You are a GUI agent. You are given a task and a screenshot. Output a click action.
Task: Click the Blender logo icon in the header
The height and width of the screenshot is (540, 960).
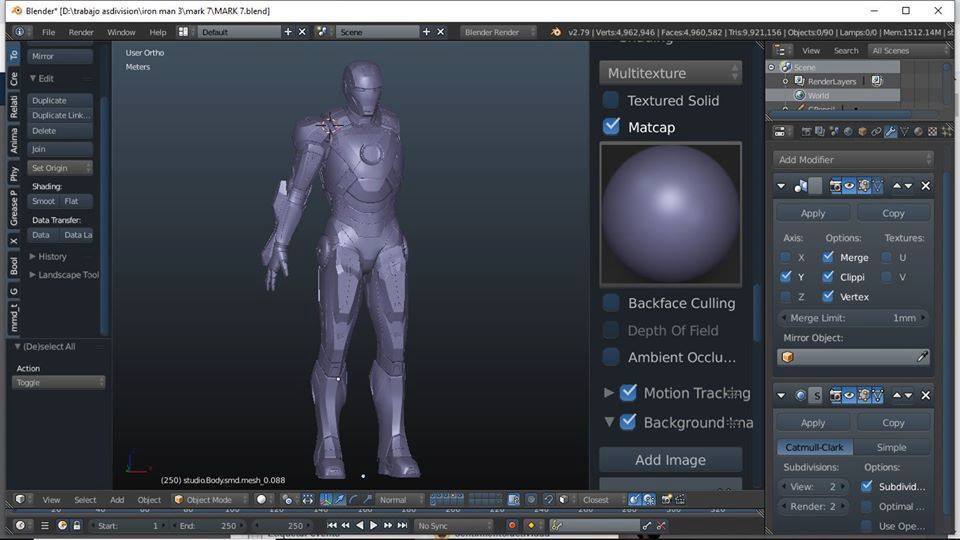555,32
